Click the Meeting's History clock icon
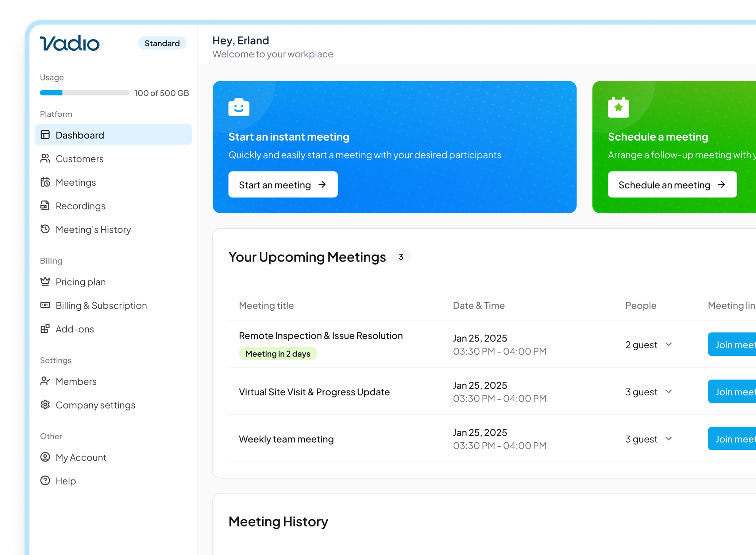This screenshot has height=555, width=756. pyautogui.click(x=45, y=229)
